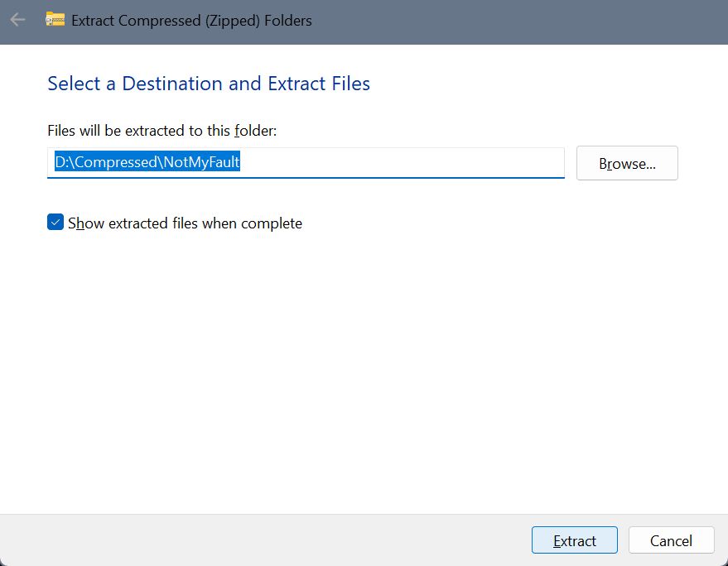Click the empty part of destination field
This screenshot has height=566, width=728.
tap(402, 162)
